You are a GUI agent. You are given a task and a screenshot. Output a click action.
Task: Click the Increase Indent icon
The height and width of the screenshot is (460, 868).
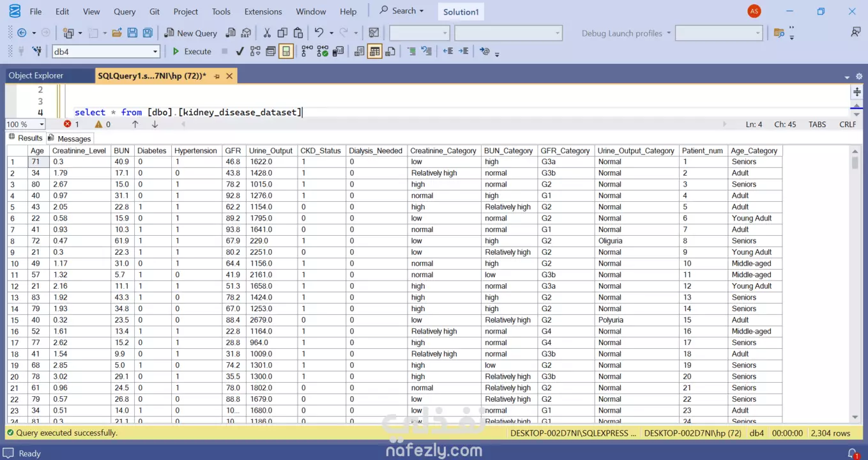point(464,52)
